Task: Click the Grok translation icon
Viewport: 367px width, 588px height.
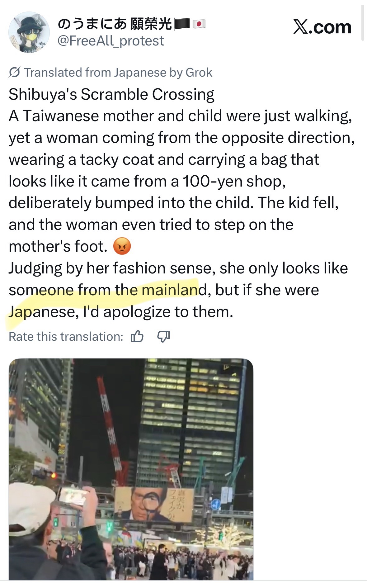Action: [14, 73]
